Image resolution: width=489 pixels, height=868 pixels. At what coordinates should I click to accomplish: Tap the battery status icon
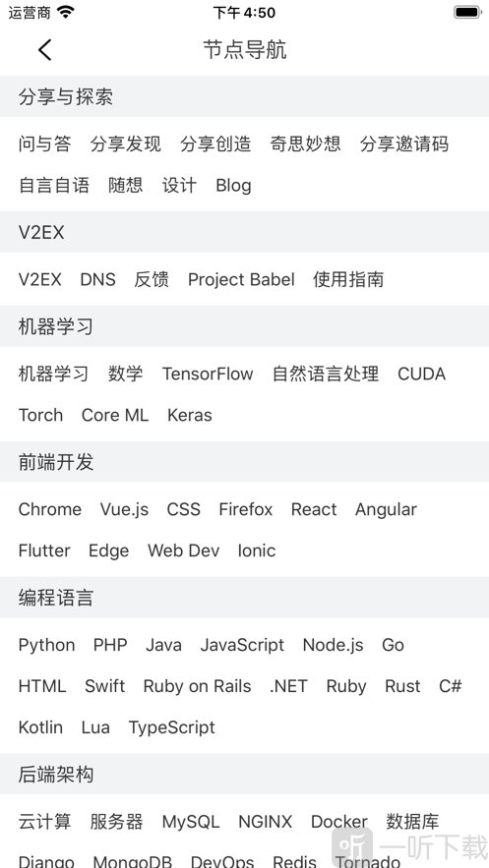467,12
